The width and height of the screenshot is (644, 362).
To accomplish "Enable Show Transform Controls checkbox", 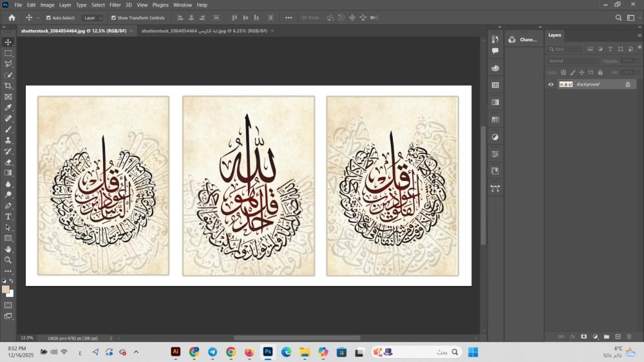I will point(114,18).
